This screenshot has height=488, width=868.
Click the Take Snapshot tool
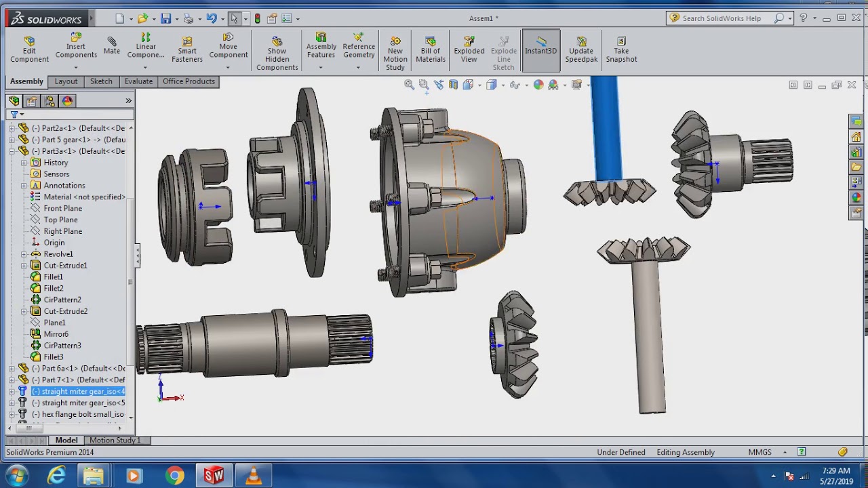coord(621,49)
